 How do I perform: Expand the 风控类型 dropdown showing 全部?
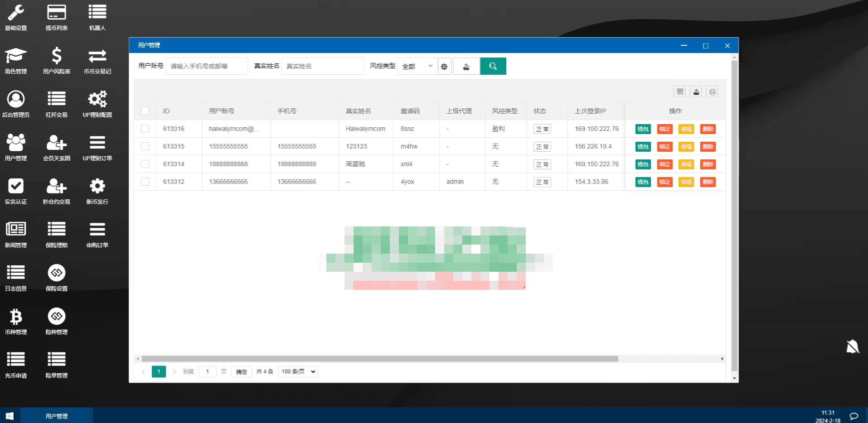coord(417,67)
